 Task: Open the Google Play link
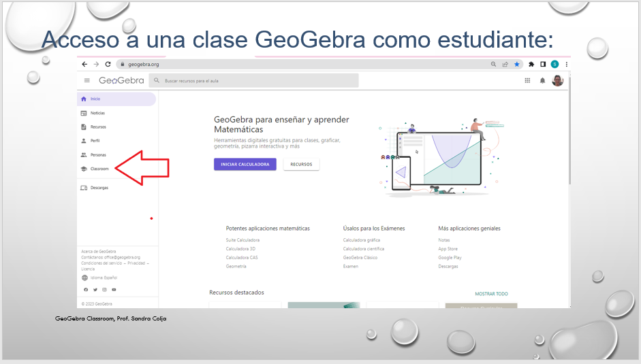[x=450, y=258]
